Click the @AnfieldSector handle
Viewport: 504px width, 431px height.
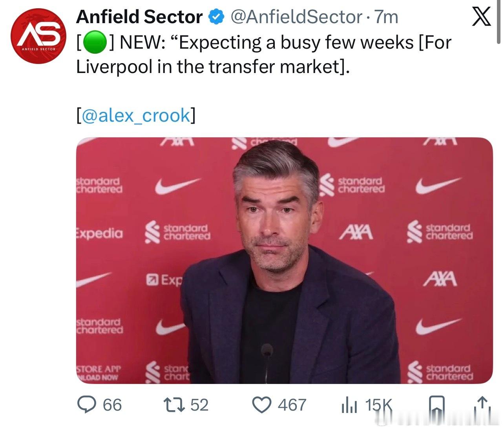point(296,17)
